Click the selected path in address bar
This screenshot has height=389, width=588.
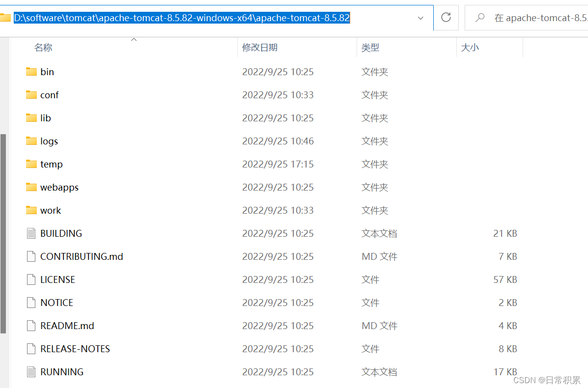(x=182, y=18)
